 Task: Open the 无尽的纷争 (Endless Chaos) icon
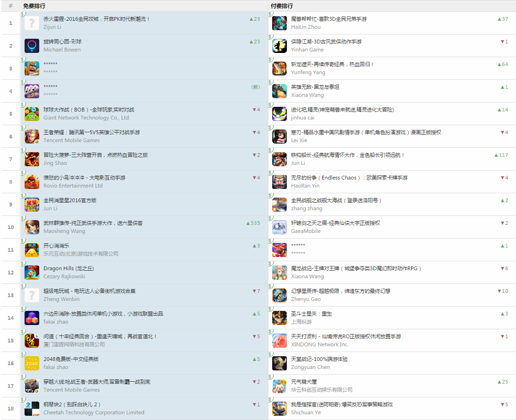point(279,182)
